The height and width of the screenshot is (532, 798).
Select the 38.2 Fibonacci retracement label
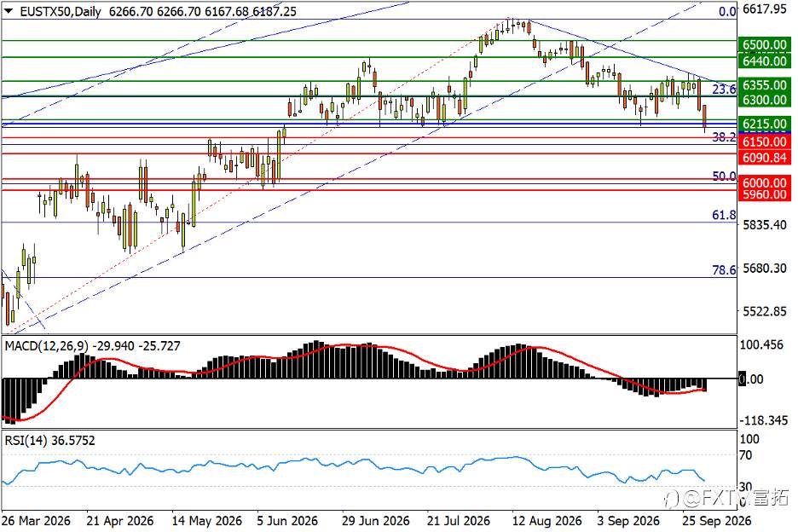[724, 137]
